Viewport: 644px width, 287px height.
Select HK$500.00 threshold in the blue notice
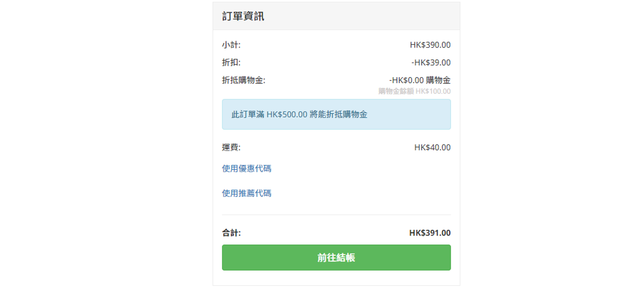(x=287, y=114)
